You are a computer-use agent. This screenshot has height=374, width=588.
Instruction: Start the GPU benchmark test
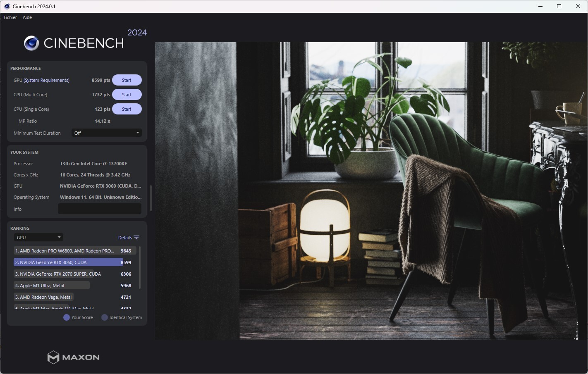[x=127, y=80]
